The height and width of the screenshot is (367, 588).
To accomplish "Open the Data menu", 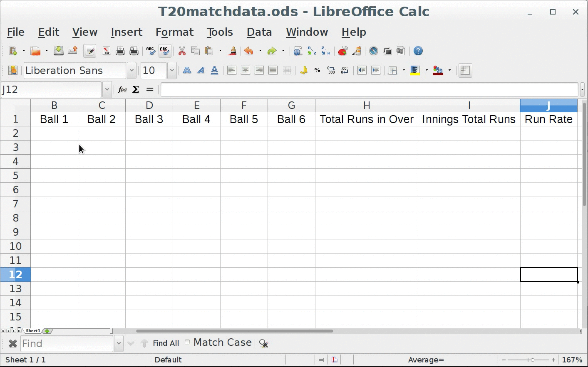I will [259, 32].
